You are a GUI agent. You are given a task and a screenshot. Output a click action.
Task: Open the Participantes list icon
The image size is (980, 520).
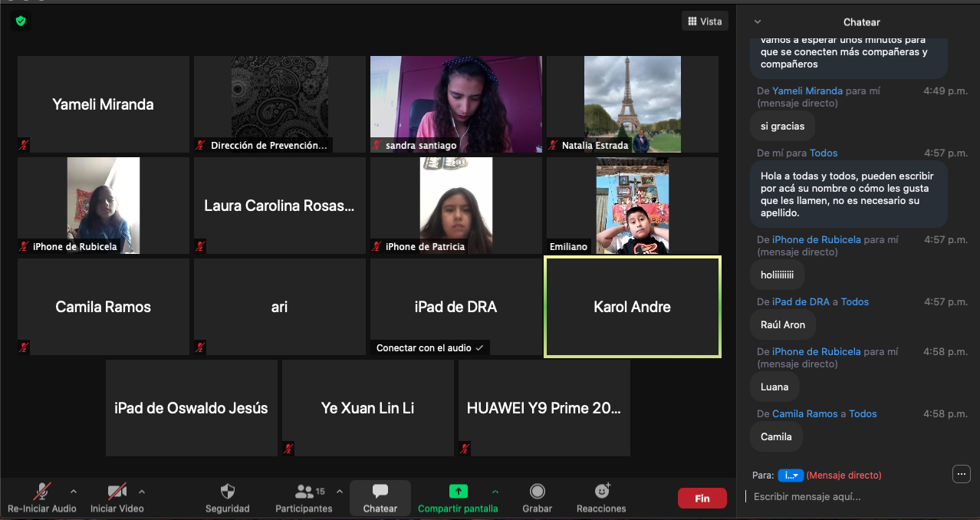coord(304,492)
